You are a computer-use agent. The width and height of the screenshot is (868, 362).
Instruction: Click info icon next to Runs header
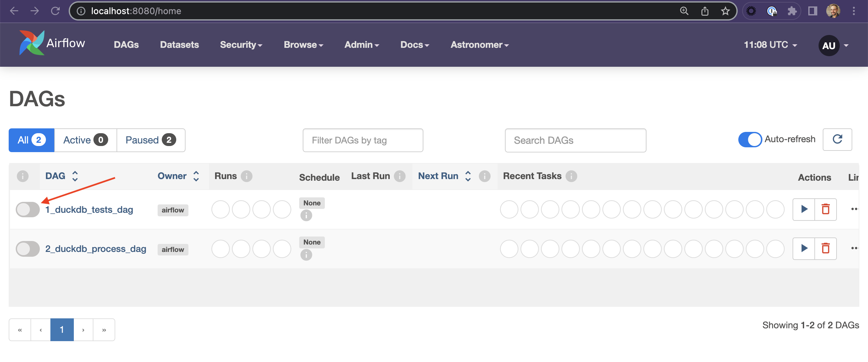pyautogui.click(x=247, y=176)
